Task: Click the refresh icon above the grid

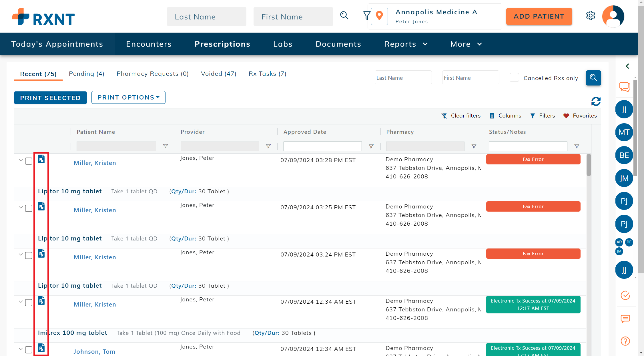Action: (x=596, y=101)
